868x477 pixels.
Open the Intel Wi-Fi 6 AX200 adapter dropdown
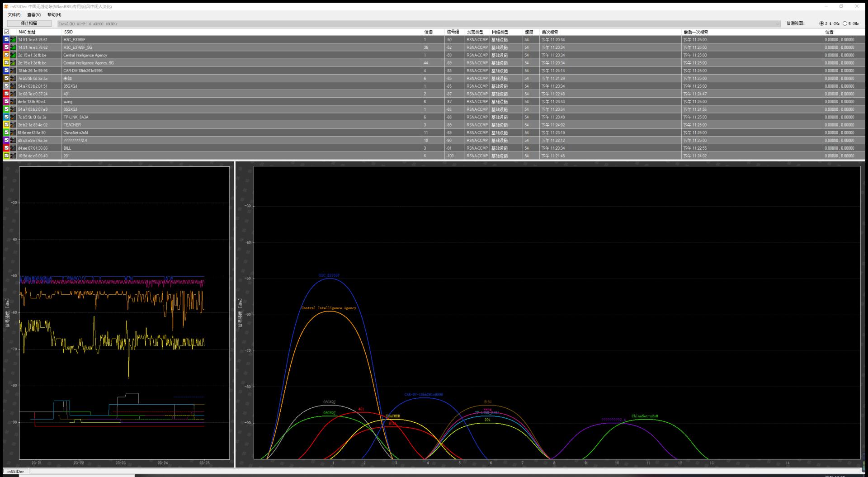click(x=778, y=24)
